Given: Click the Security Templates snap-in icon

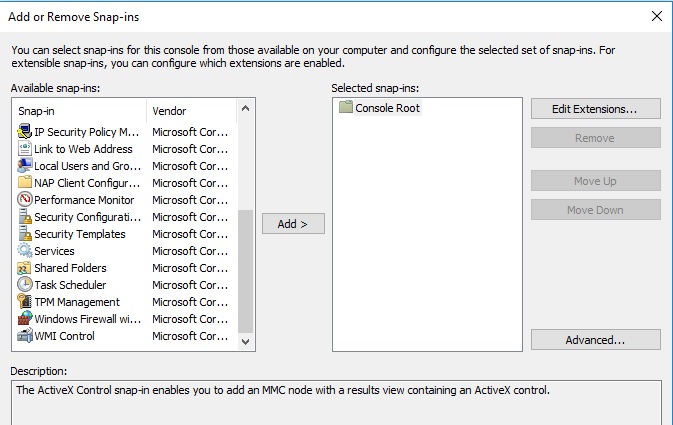Looking at the screenshot, I should click(x=25, y=234).
